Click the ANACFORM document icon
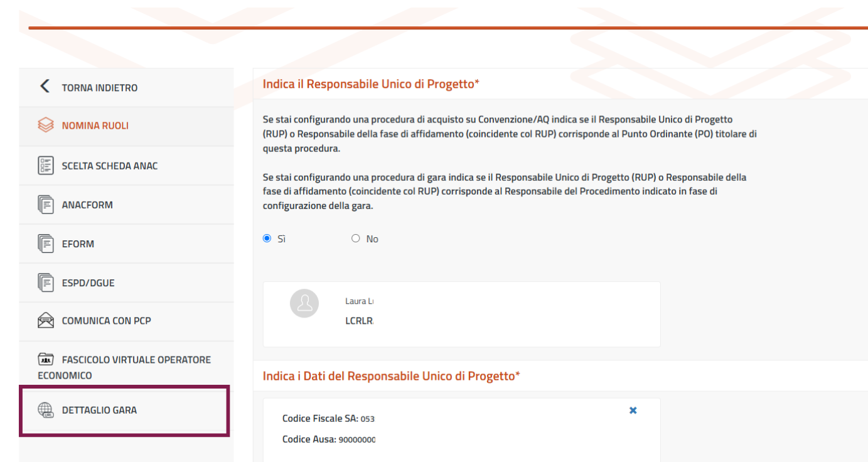Image resolution: width=868 pixels, height=462 pixels. (46, 205)
